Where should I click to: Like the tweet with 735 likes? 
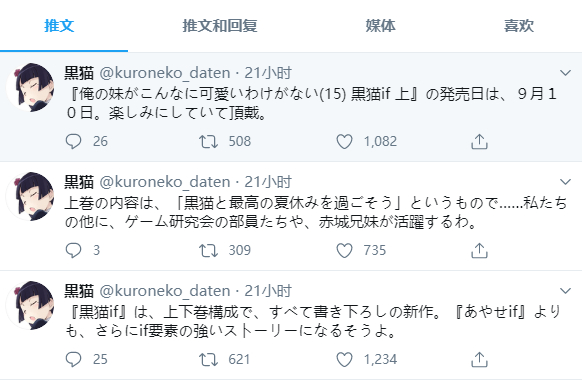pyautogui.click(x=344, y=250)
